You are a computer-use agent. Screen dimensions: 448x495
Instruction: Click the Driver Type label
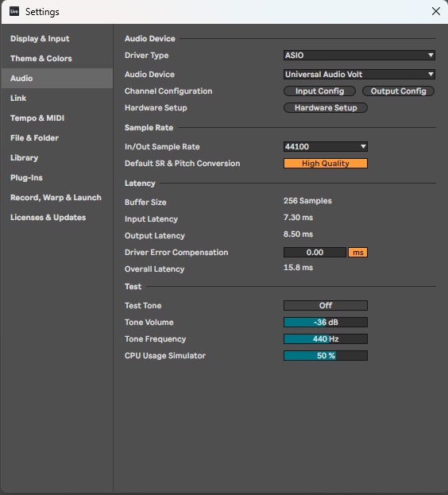(x=147, y=56)
